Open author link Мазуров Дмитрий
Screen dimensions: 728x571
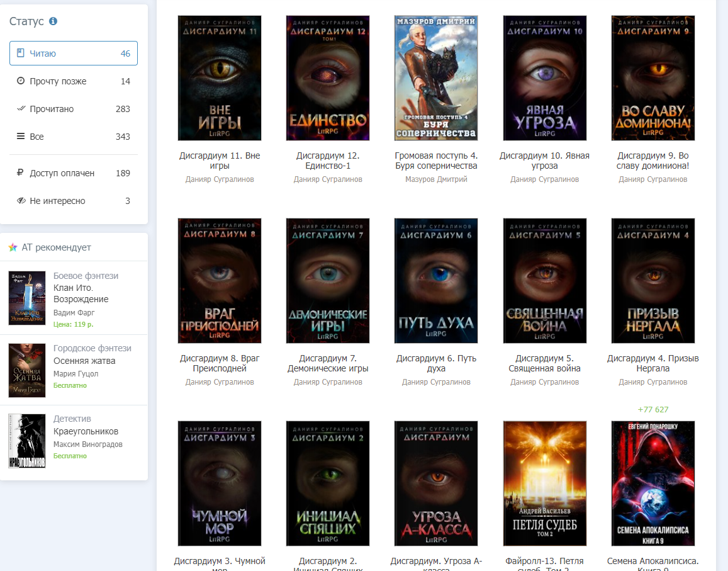point(436,179)
